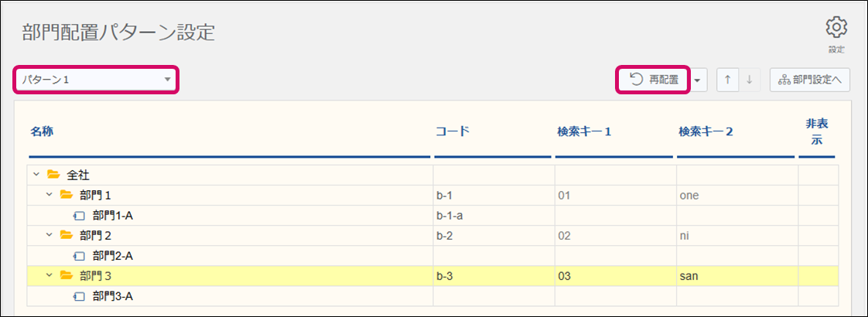Click the コード column header
Screen dimensions: 868x317
click(x=453, y=131)
